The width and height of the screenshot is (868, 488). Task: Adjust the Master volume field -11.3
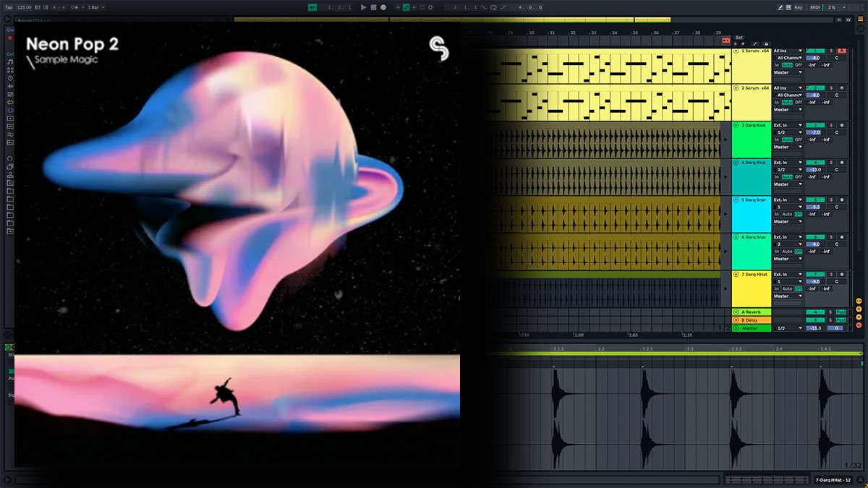pyautogui.click(x=815, y=328)
